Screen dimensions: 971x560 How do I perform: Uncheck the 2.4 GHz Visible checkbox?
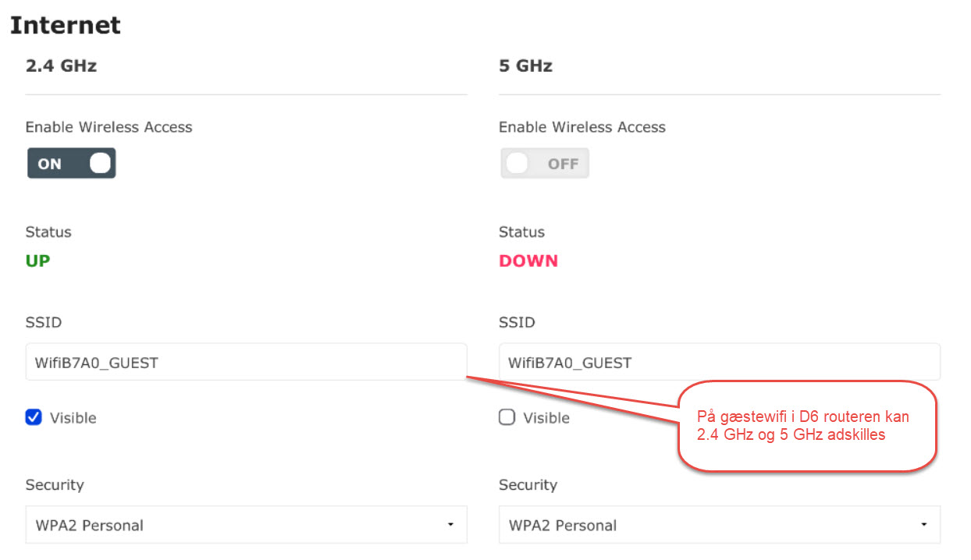[x=34, y=417]
